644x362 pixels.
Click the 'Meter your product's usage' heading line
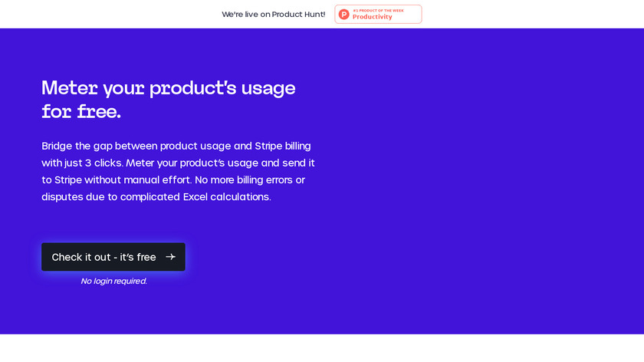(x=169, y=88)
